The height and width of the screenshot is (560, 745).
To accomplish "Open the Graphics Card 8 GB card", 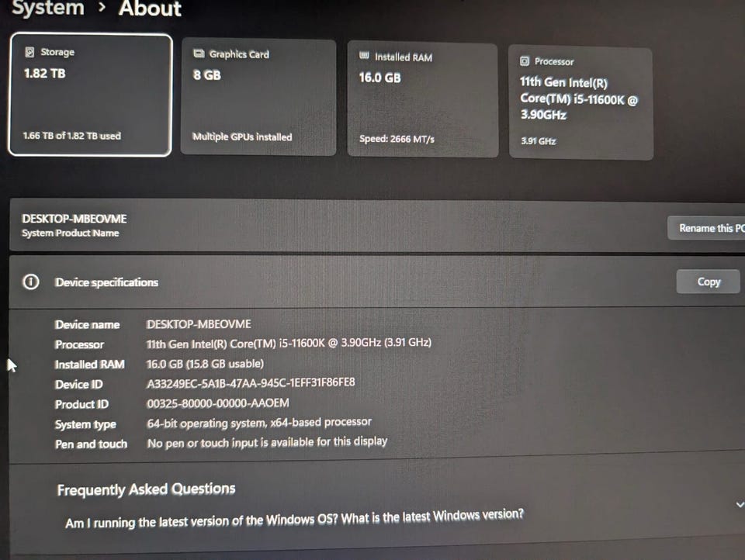I will pyautogui.click(x=258, y=97).
